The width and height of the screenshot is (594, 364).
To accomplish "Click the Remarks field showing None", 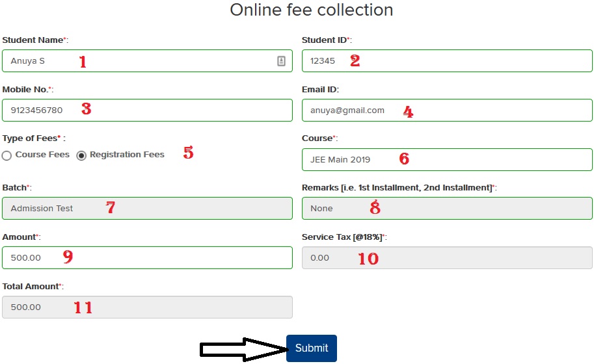I will point(447,208).
